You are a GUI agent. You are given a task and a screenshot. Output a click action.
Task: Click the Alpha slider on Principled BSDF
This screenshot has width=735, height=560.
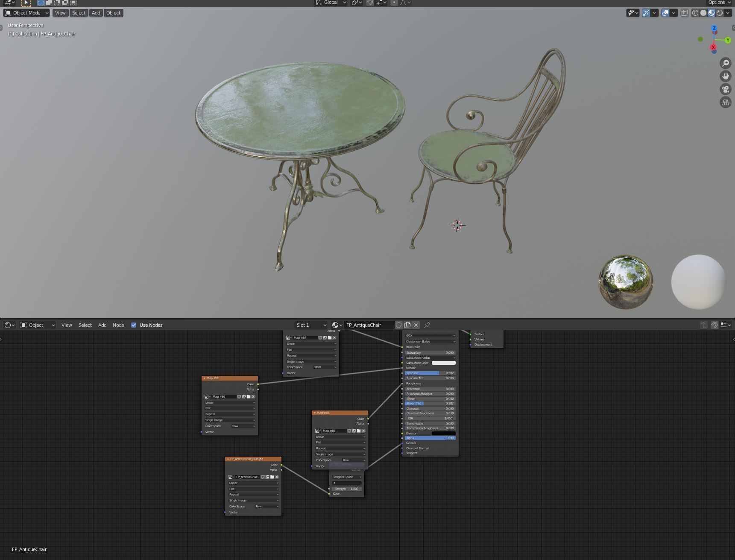[x=430, y=438]
